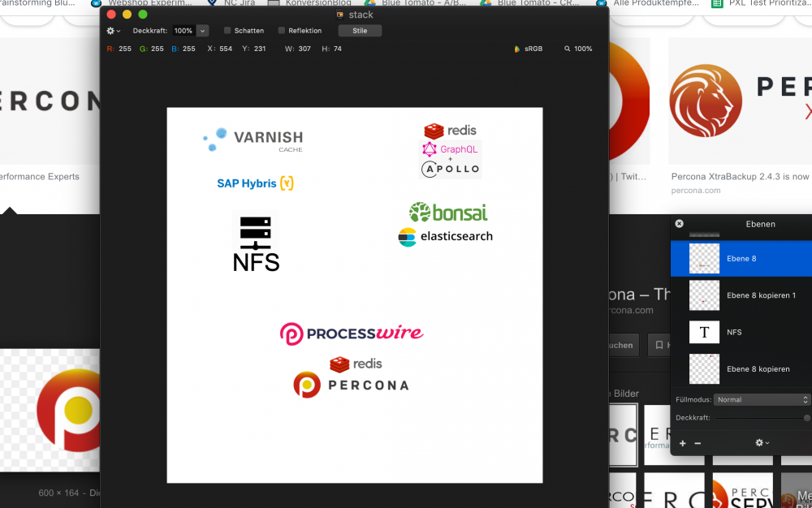
Task: Add a new layer with plus button
Action: click(x=683, y=443)
